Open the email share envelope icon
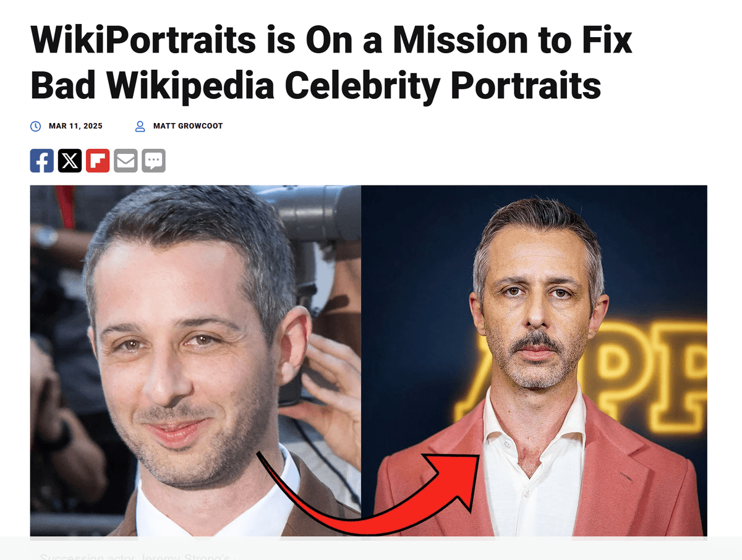The width and height of the screenshot is (742, 560). click(126, 161)
